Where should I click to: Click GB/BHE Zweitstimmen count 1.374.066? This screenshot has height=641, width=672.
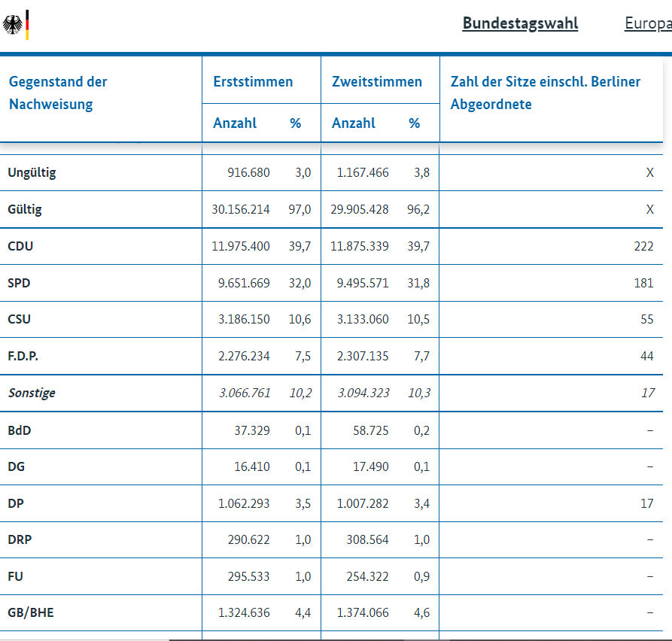point(363,612)
